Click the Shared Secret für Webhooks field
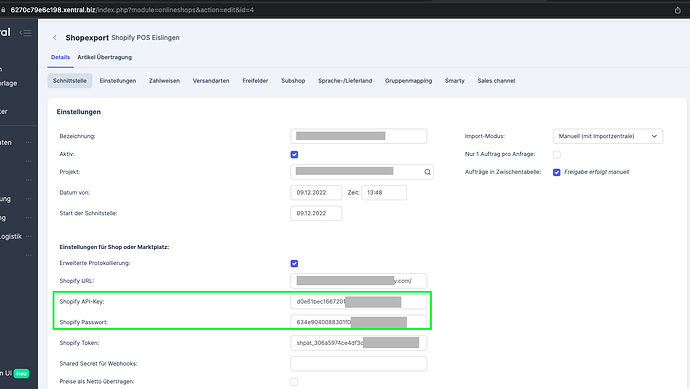 tap(359, 363)
